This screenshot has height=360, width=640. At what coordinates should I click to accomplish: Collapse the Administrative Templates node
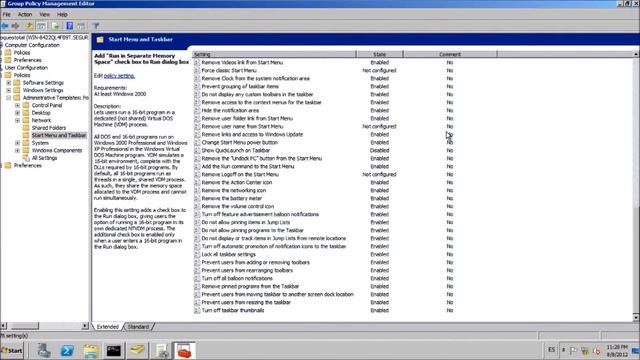[x=9, y=98]
